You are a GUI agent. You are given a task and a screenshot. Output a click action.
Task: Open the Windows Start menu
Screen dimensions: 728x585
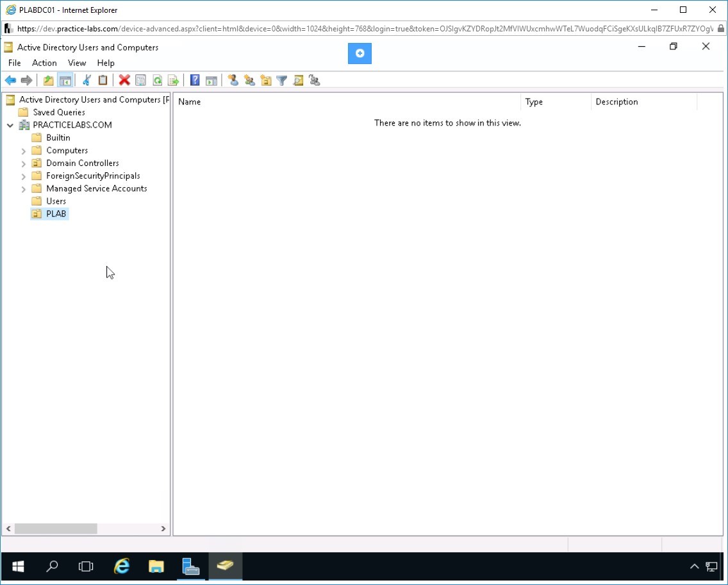[x=18, y=566]
